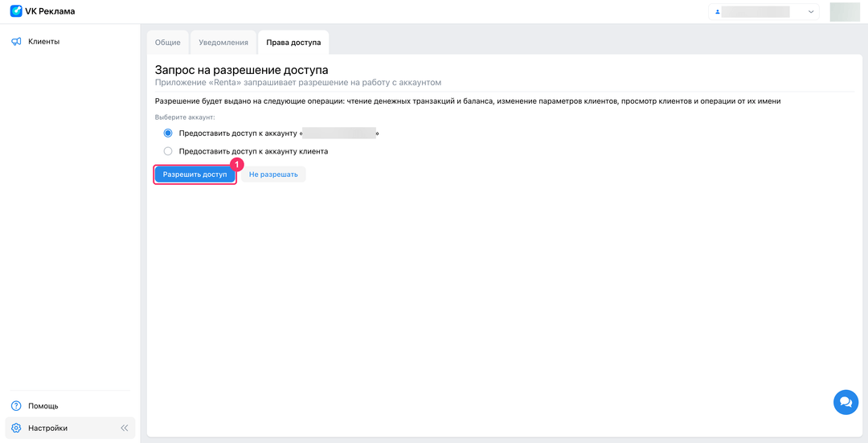Open the account selector dropdown
The image size is (868, 443).
764,11
